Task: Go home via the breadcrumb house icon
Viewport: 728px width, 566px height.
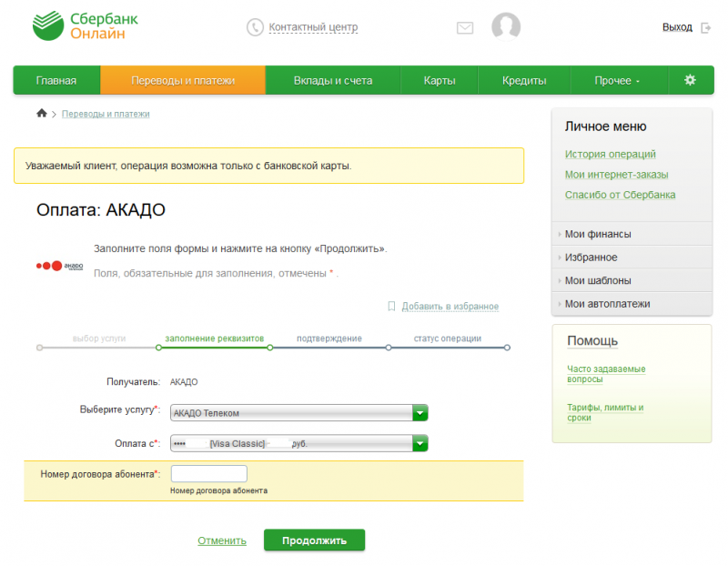Action: pyautogui.click(x=42, y=113)
